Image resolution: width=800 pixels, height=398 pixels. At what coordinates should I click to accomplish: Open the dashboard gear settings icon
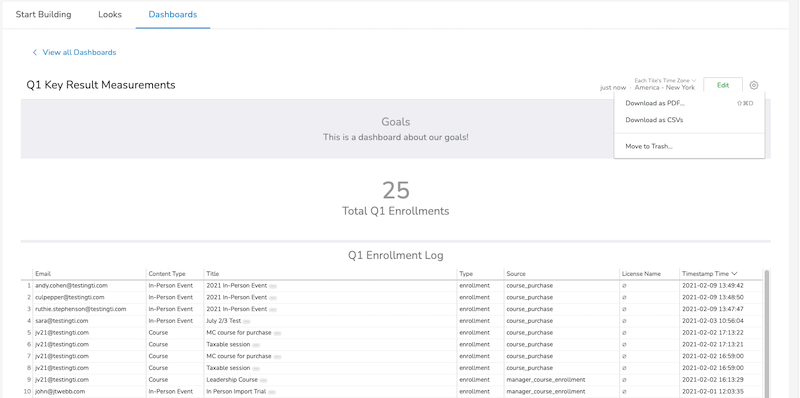(x=754, y=86)
